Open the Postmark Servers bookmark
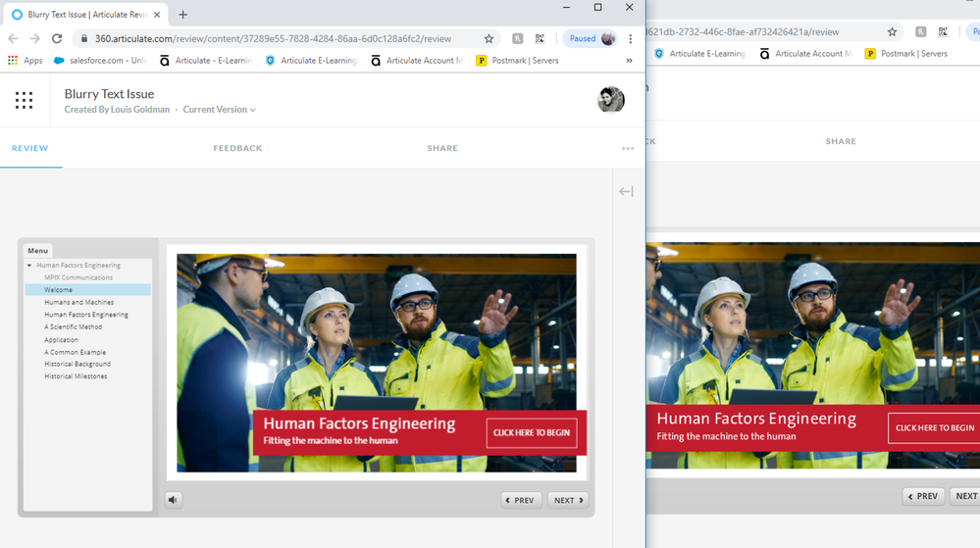The image size is (980, 548). (x=517, y=61)
